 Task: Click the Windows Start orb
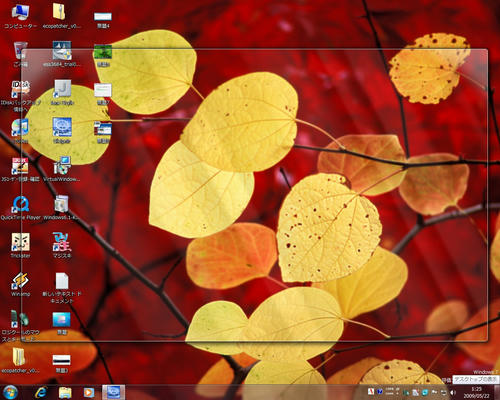point(10,392)
